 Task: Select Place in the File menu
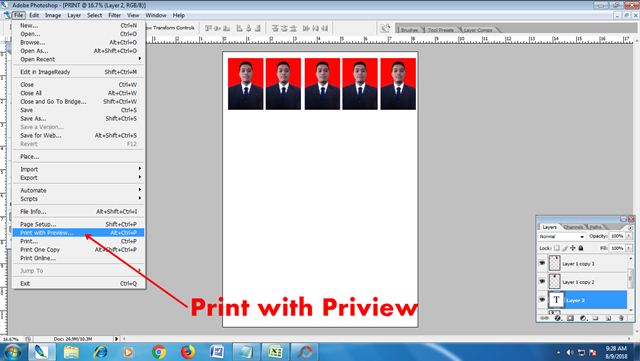[x=78, y=156]
